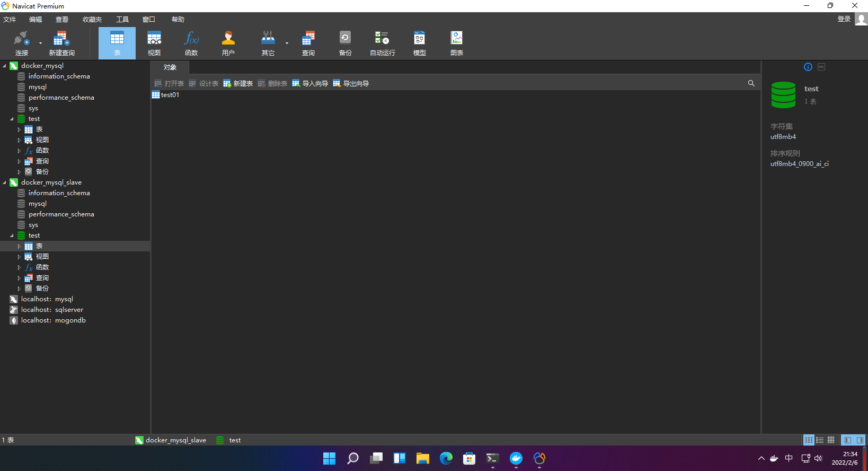This screenshot has width=868, height=471.
Task: Show the info panel icon
Action: click(x=808, y=67)
